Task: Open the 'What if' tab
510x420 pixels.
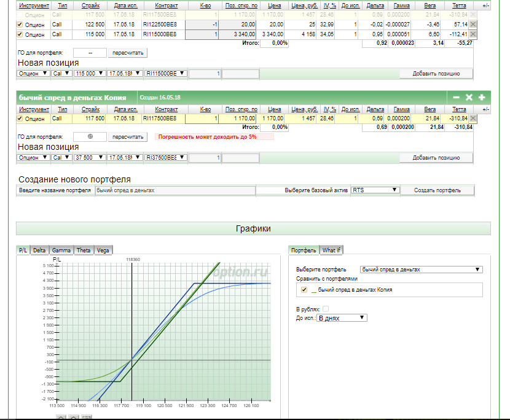Action: pos(331,251)
